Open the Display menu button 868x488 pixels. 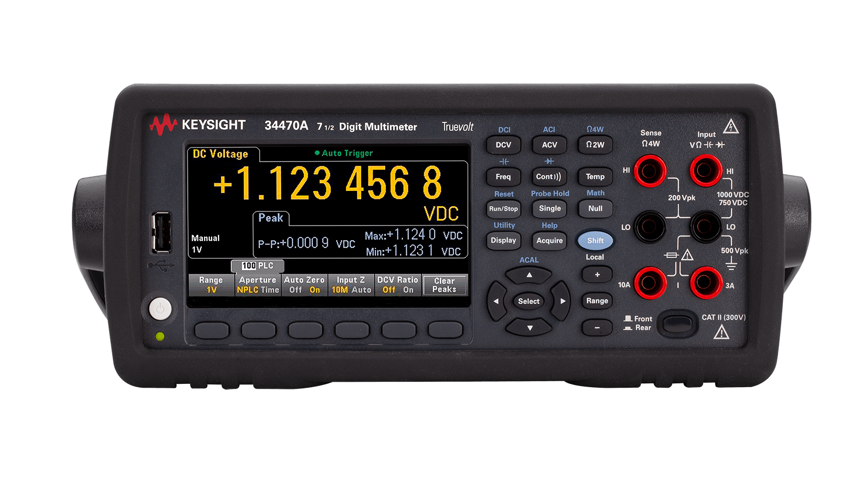(503, 241)
